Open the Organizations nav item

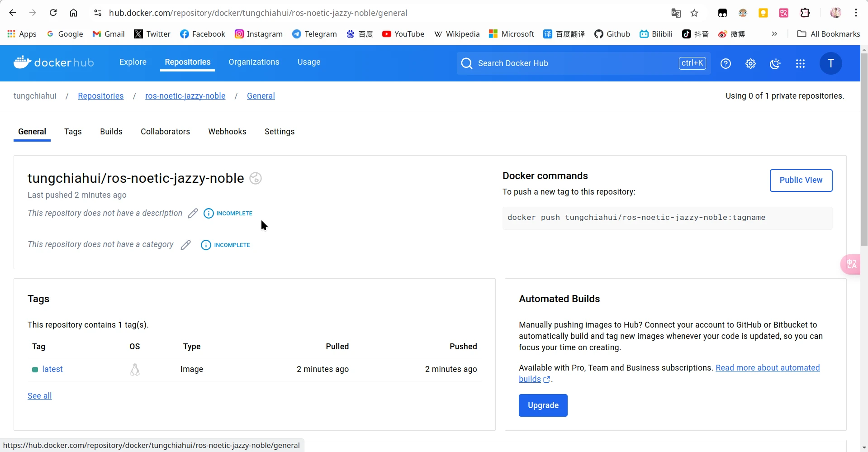(x=254, y=62)
